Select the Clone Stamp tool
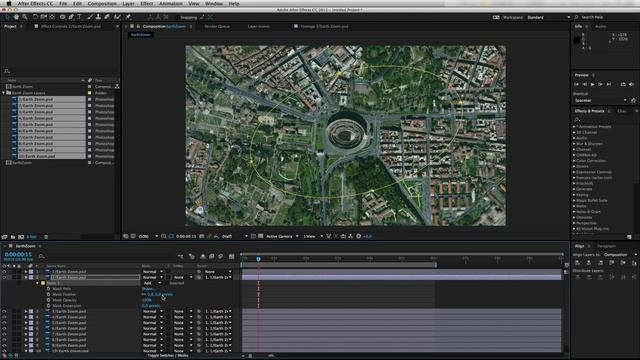Image resolution: width=640 pixels, height=360 pixels. point(98,17)
